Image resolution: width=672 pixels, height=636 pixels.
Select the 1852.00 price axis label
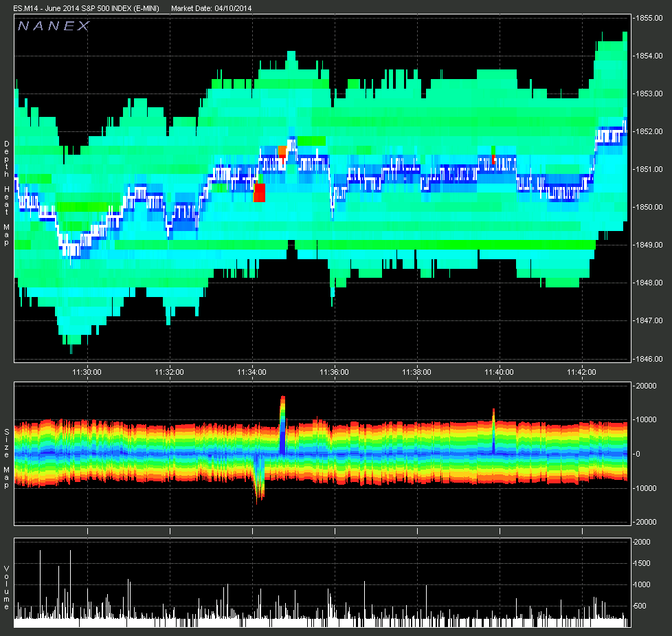click(x=649, y=131)
